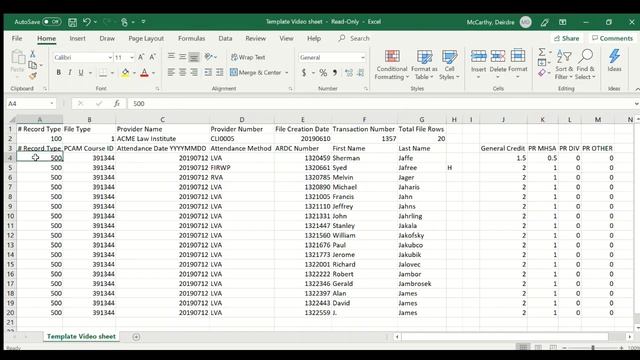Open Conditional Formatting

(392, 65)
